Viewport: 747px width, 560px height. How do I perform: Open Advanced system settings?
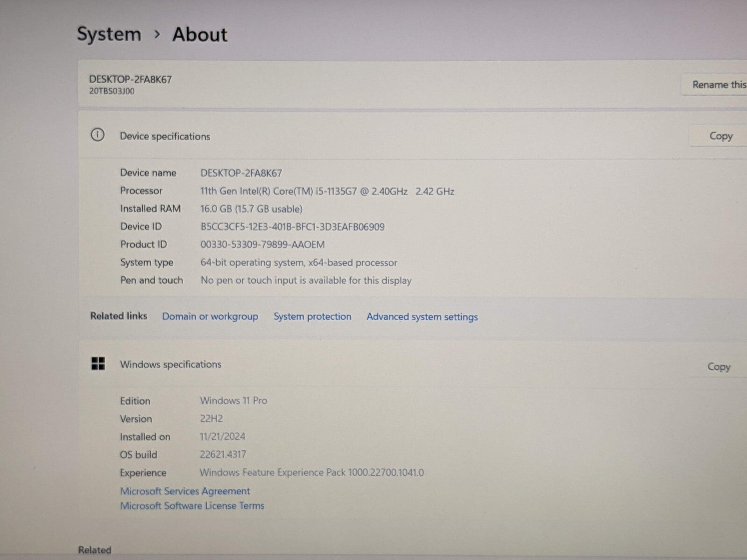click(422, 317)
